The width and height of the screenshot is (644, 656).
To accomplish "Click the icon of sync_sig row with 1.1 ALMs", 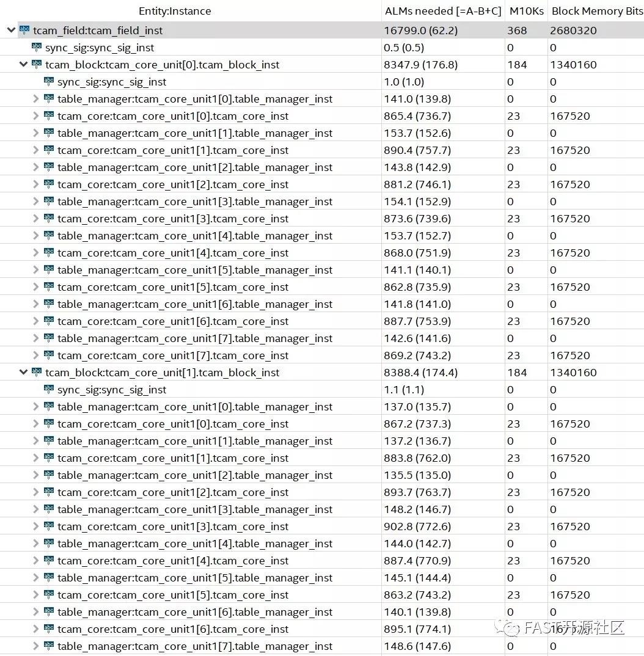I will click(x=49, y=389).
